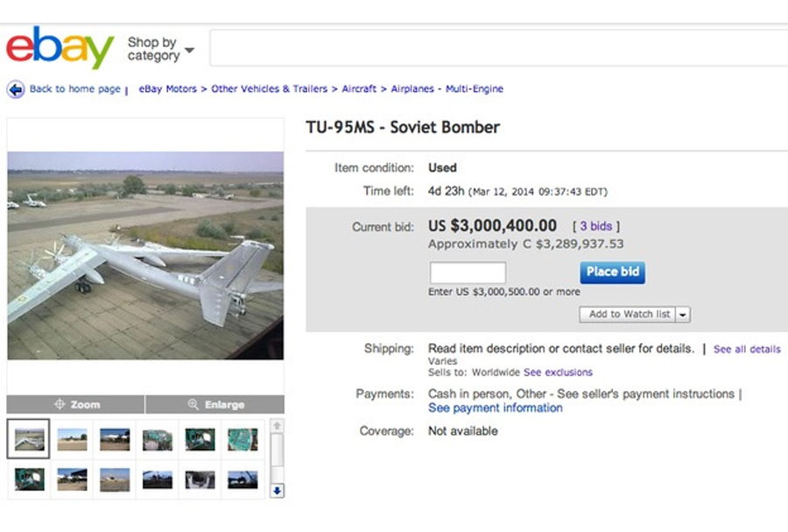Click See payment information link
The width and height of the screenshot is (788, 532).
pos(495,409)
